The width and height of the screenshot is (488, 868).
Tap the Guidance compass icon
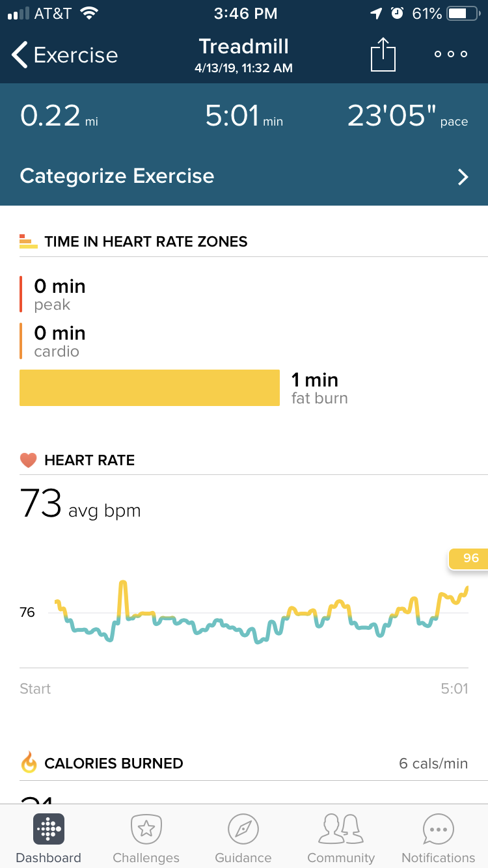[243, 829]
